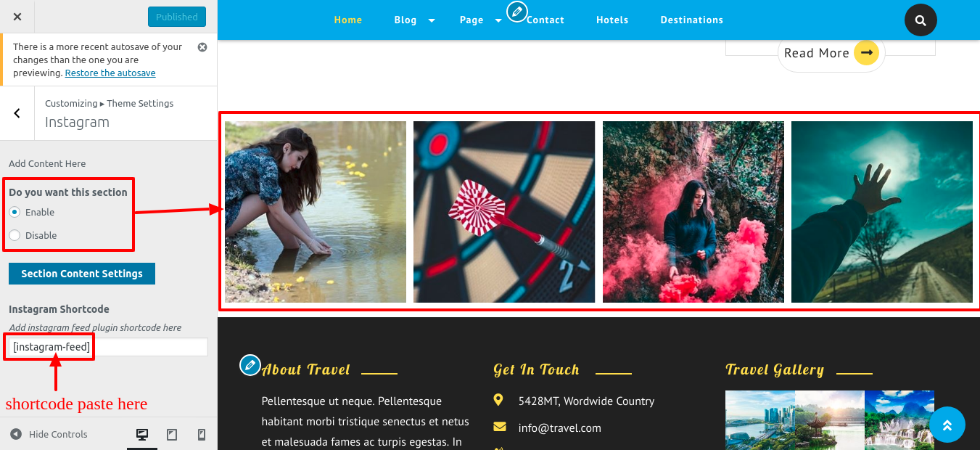This screenshot has width=980, height=450.
Task: Click the Section Content Settings button
Action: click(82, 274)
